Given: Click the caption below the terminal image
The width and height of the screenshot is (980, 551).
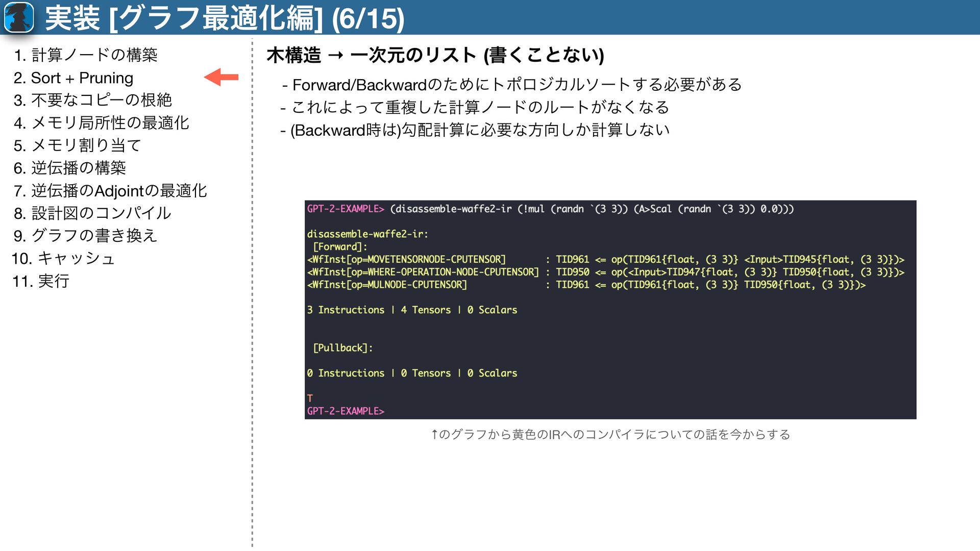Looking at the screenshot, I should pyautogui.click(x=610, y=435).
